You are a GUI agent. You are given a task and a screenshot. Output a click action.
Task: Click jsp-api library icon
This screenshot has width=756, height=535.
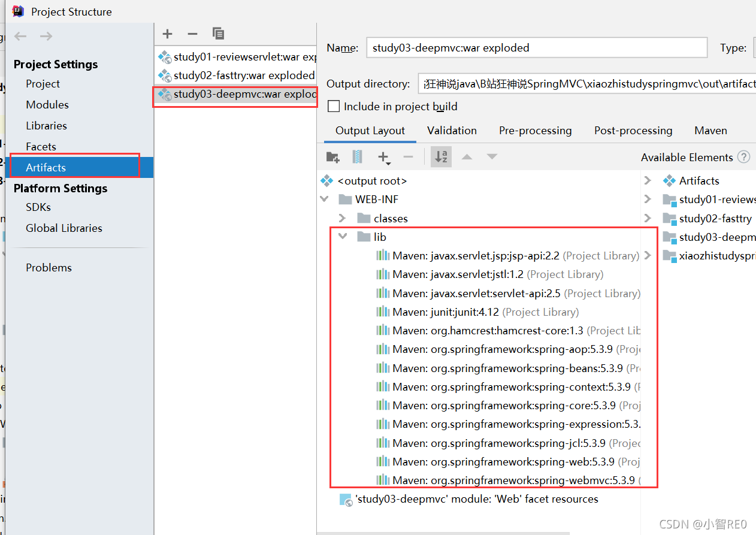coord(383,256)
